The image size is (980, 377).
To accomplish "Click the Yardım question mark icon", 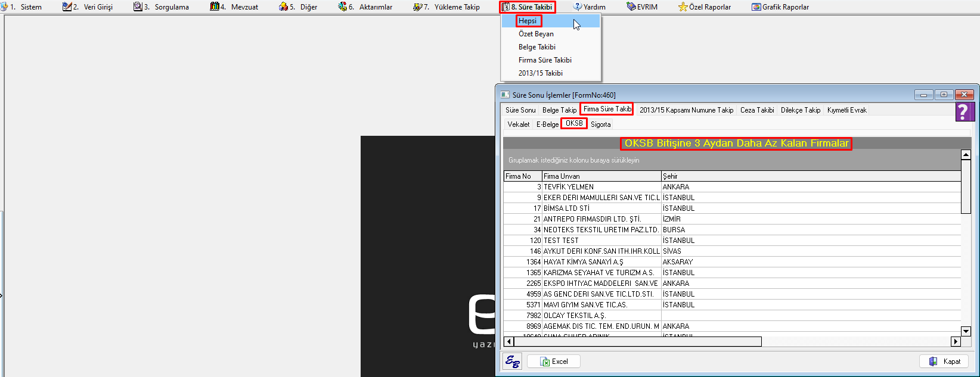I will click(578, 7).
